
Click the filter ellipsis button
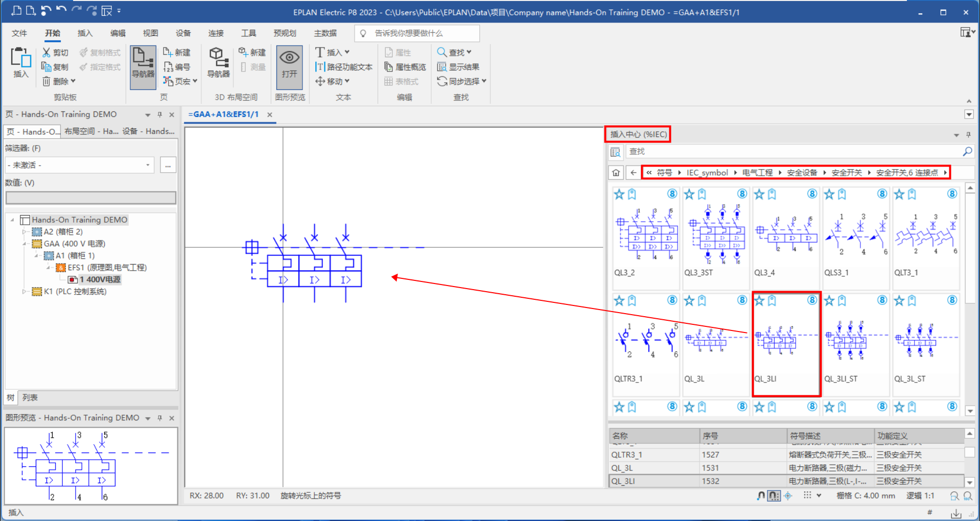pos(168,165)
